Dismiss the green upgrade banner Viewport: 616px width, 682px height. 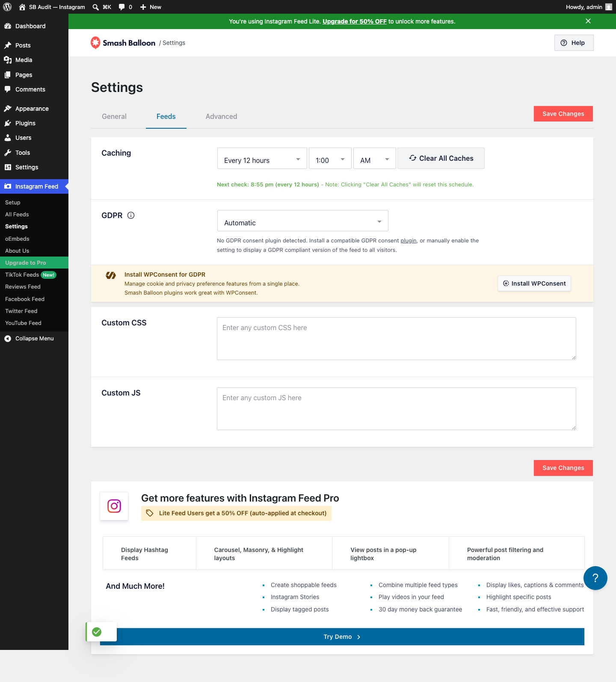pos(588,21)
